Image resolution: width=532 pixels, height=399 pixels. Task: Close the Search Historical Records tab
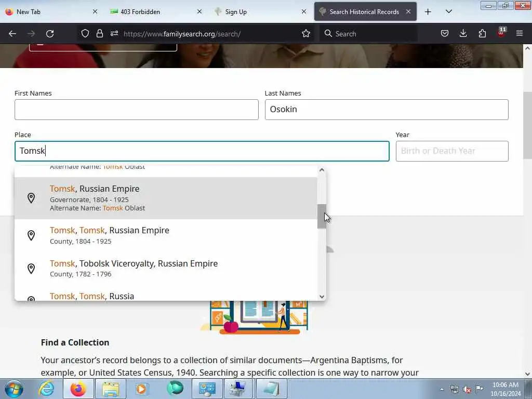click(408, 11)
